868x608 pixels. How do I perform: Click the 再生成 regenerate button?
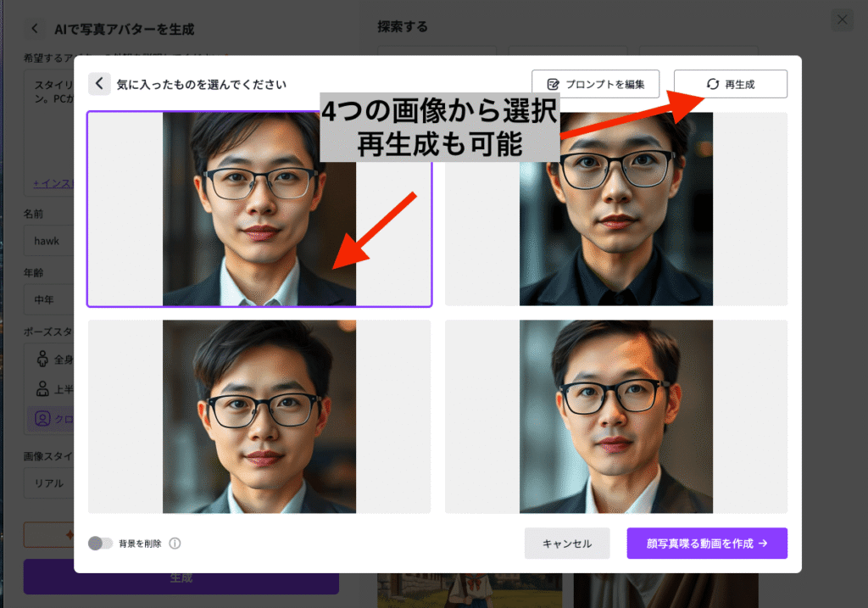point(730,84)
